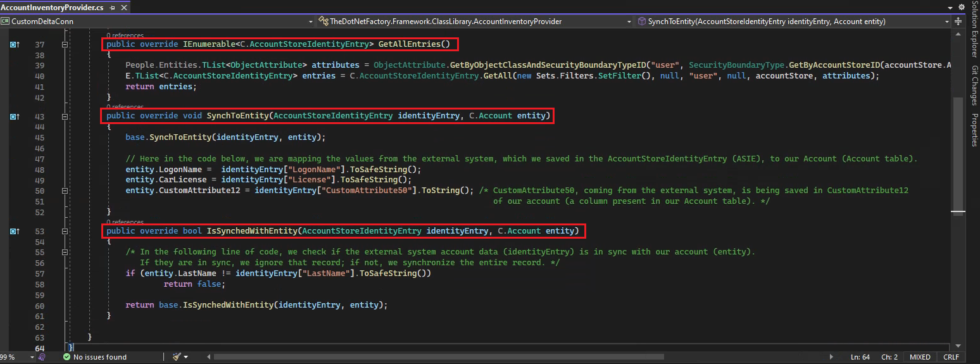Click the override margin icon on line 53
The width and height of the screenshot is (980, 364).
pyautogui.click(x=15, y=232)
